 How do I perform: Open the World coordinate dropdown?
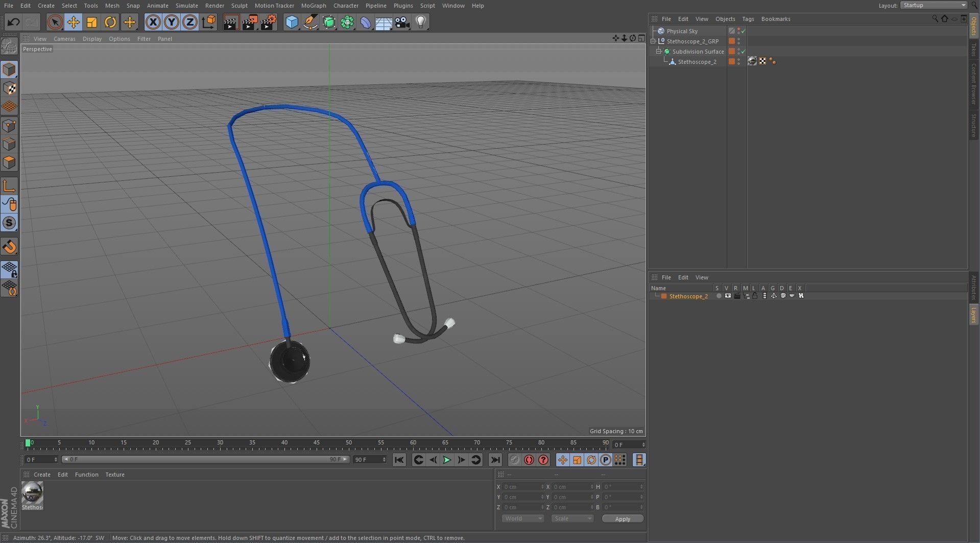click(x=523, y=518)
